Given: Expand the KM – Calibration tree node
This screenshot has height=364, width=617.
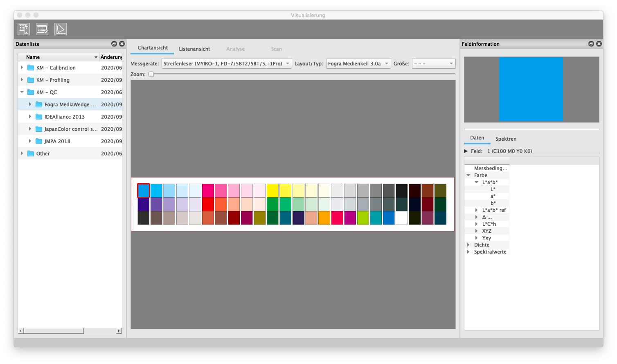Looking at the screenshot, I should [22, 67].
